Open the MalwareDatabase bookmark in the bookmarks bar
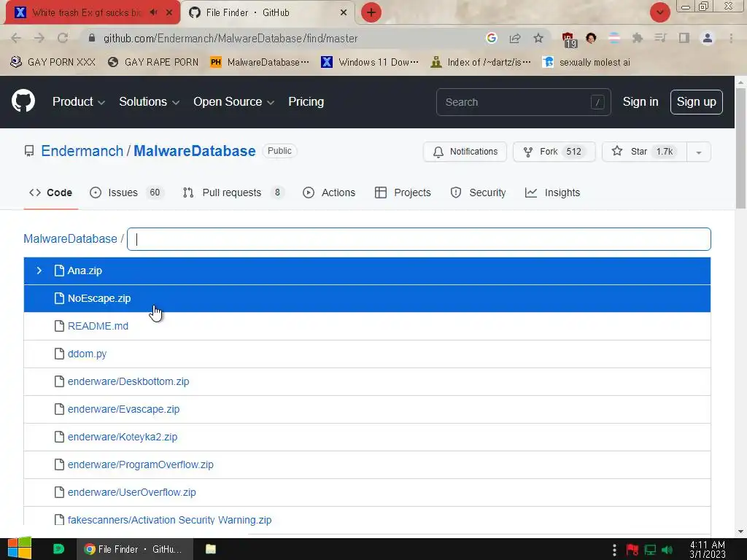Viewport: 747px width, 560px height. (260, 63)
